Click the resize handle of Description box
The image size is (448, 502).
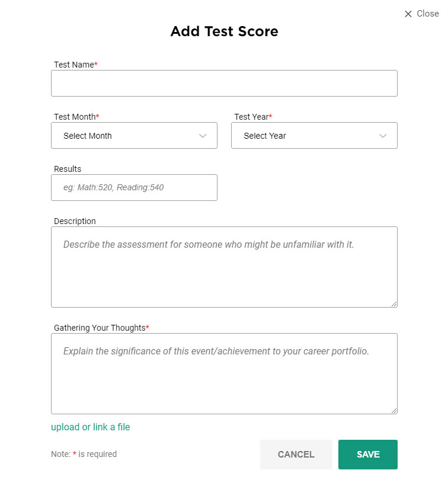tap(394, 304)
